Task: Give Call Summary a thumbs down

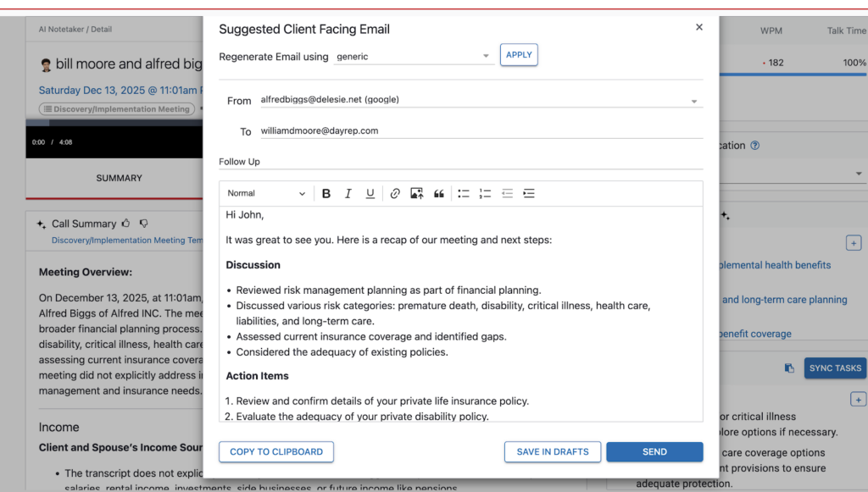Action: [144, 224]
